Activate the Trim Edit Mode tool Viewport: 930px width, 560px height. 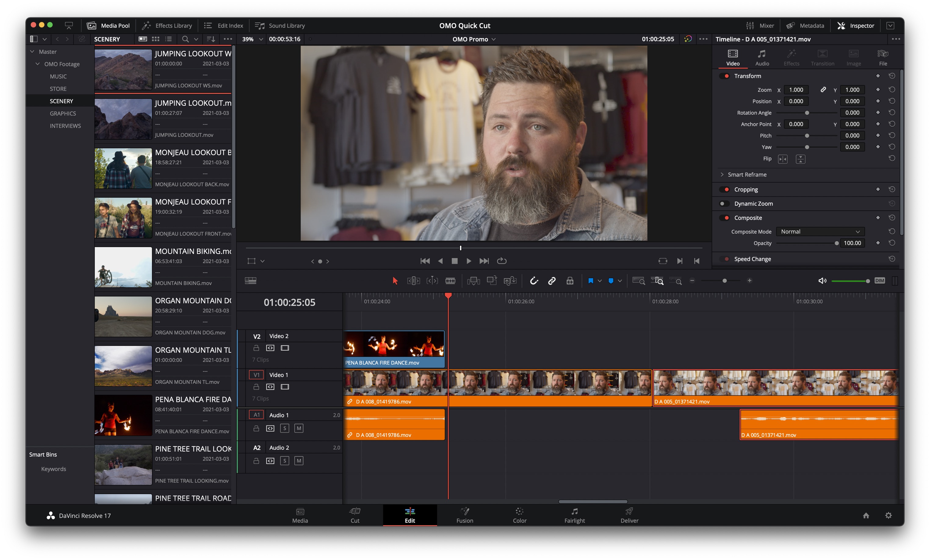pos(413,281)
